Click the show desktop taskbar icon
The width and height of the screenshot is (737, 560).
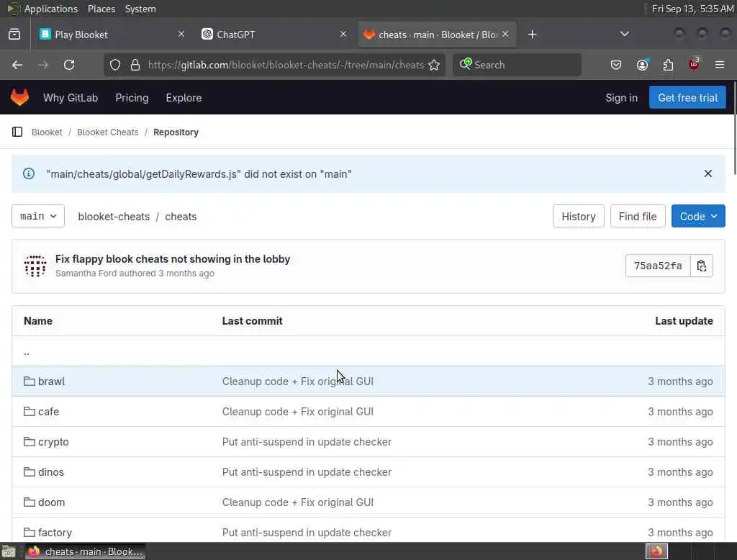(x=9, y=551)
